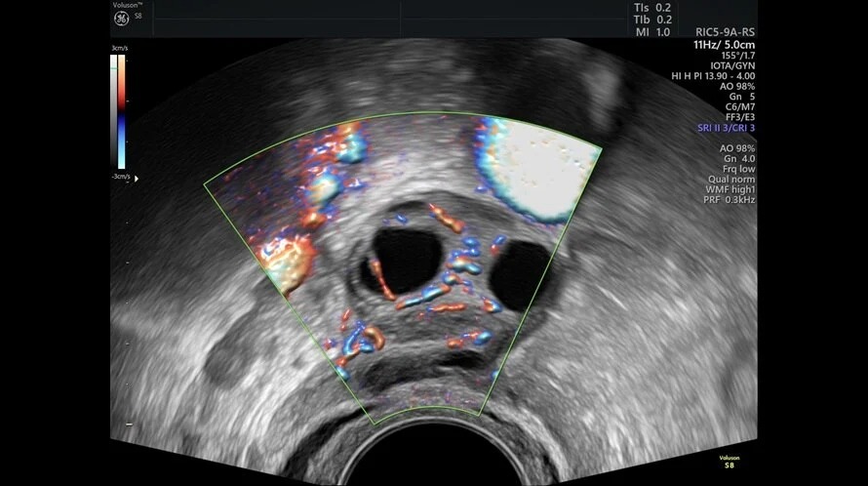Click the grayscale map bar
The width and height of the screenshot is (868, 486).
tap(113, 111)
